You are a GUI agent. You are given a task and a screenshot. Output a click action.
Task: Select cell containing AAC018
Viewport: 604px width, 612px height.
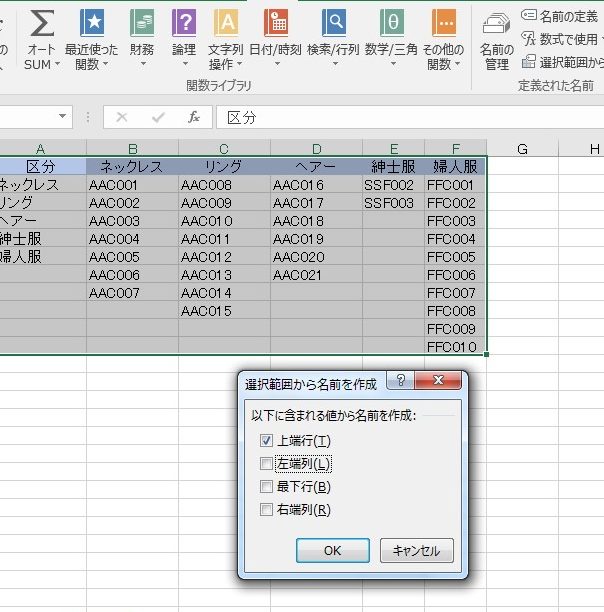(x=316, y=221)
